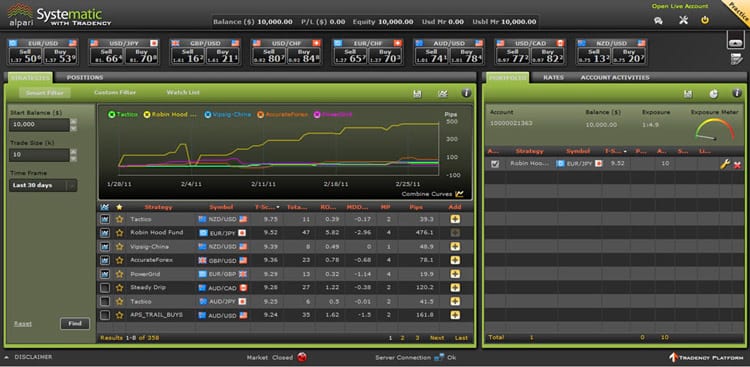
Task: Open the chat support icon
Action: click(x=658, y=21)
